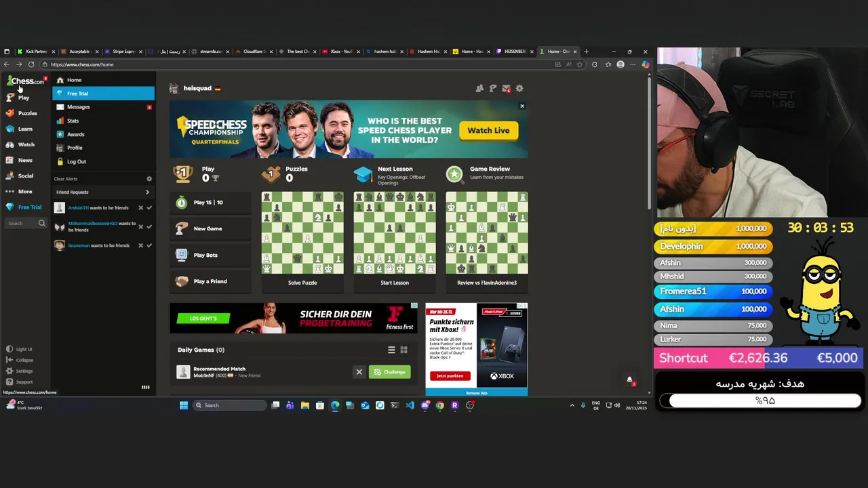The image size is (868, 488).
Task: Choose Log Out in the flyout menu
Action: pyautogui.click(x=103, y=161)
